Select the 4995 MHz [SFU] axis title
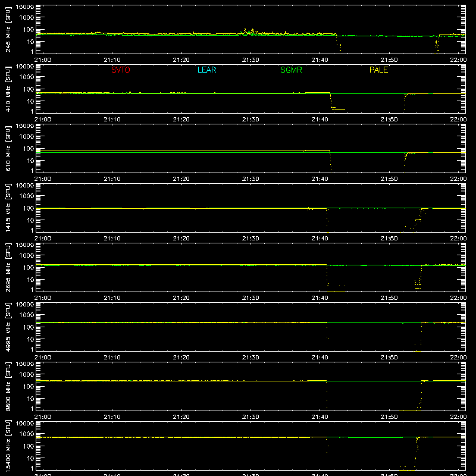 click(8, 327)
